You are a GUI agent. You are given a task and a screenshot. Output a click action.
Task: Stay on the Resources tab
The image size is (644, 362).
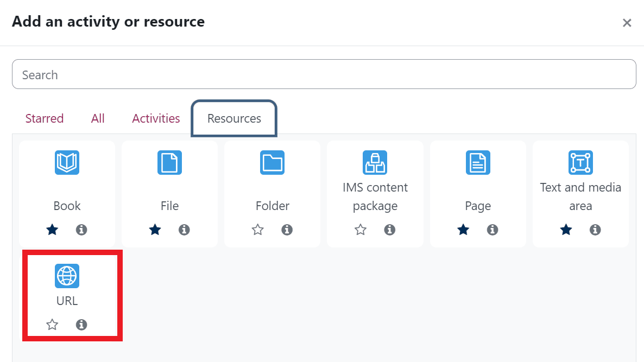[x=233, y=118]
